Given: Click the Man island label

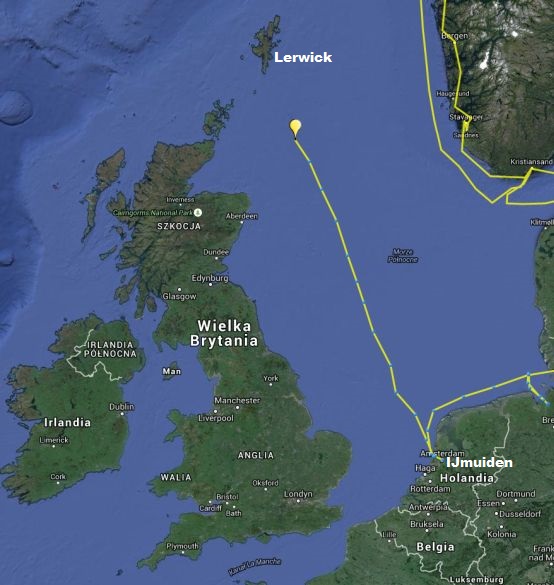Looking at the screenshot, I should coord(172,371).
